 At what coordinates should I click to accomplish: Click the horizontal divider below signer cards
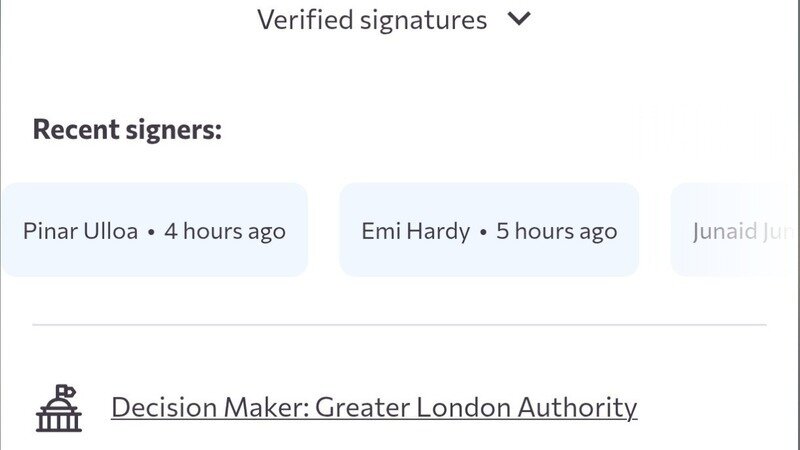pyautogui.click(x=400, y=325)
